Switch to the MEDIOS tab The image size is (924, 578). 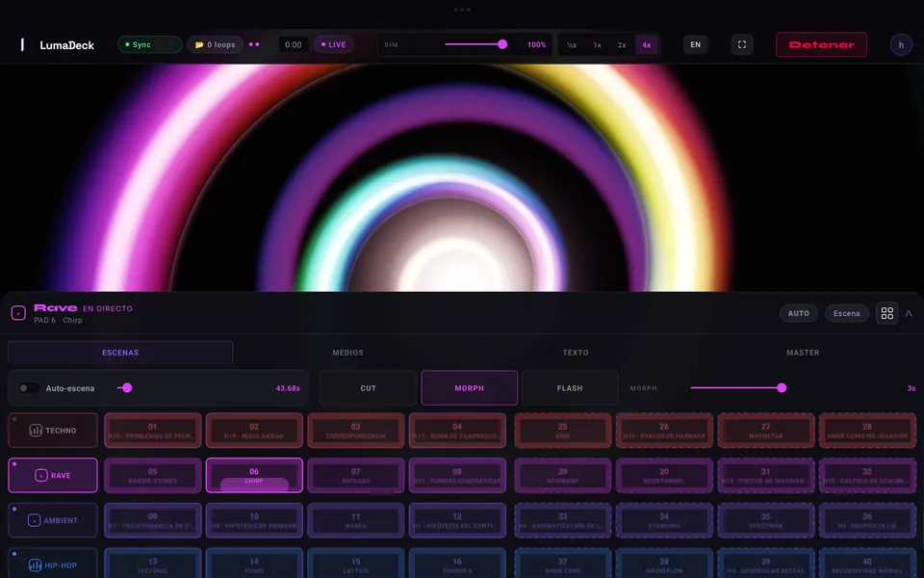[347, 353]
